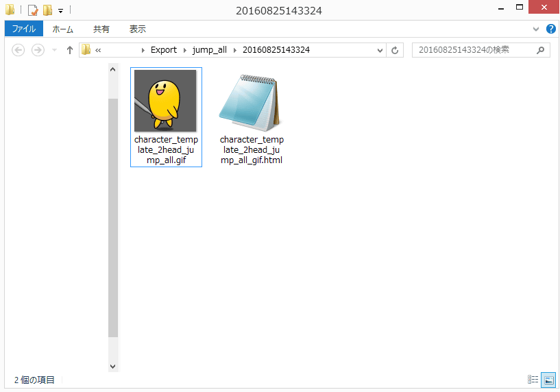Screen dimensions: 560x392
Task: Switch to large icons view layout
Action: click(548, 380)
